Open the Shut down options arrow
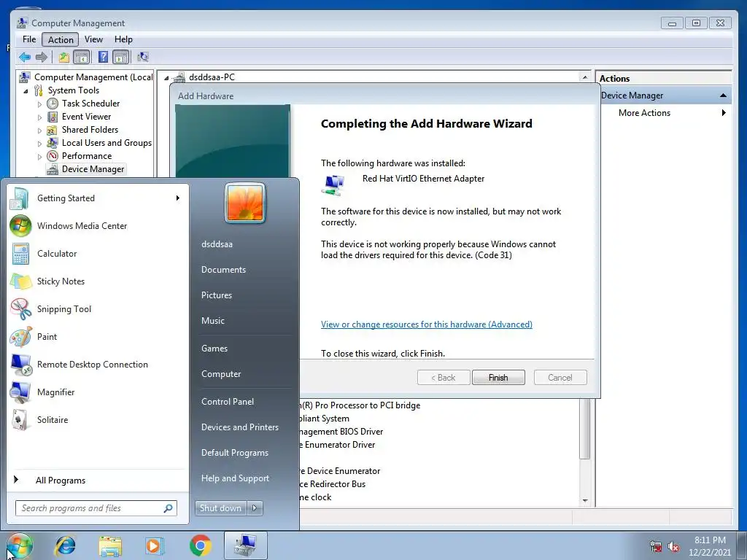This screenshot has width=747, height=560. coord(255,508)
